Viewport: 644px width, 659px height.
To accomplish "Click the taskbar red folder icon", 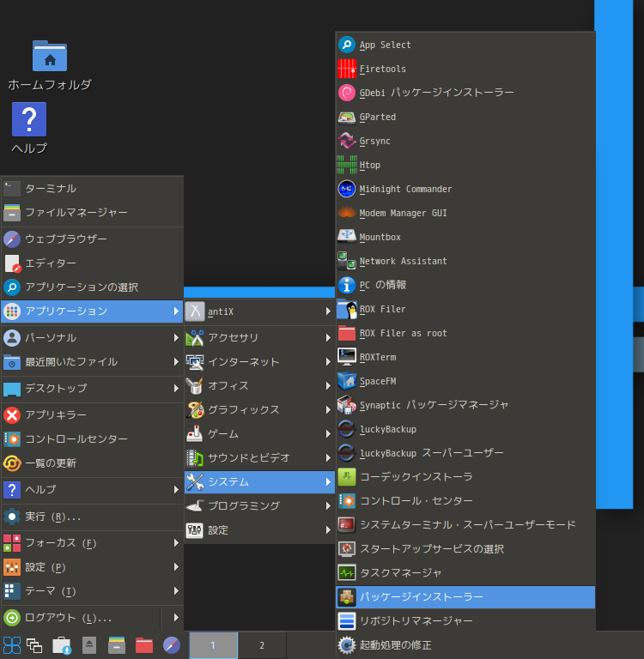I will [144, 645].
